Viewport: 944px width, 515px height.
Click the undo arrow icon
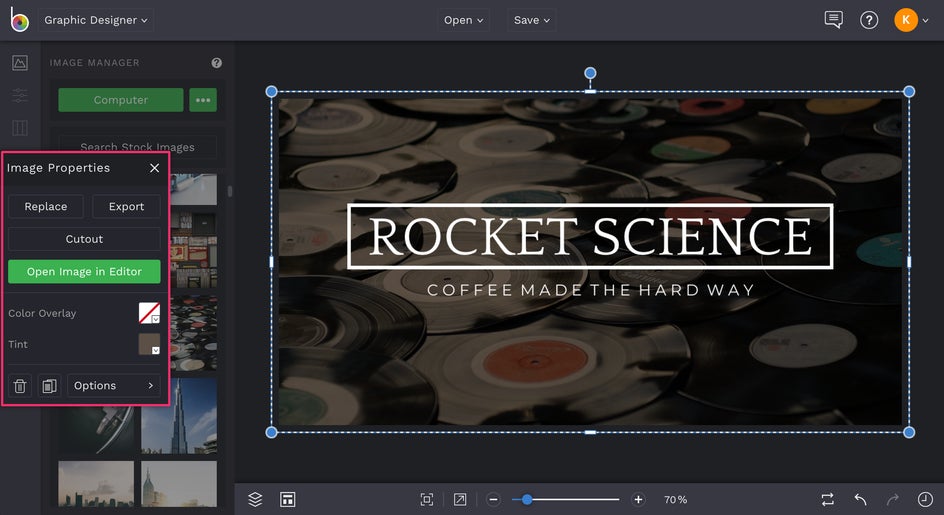[x=860, y=499]
